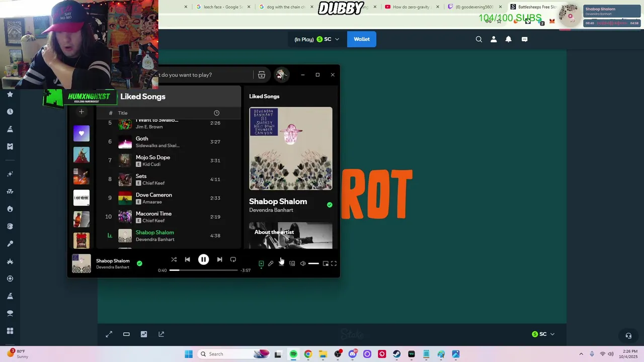Toggle repeat mode in Spotify
This screenshot has height=362, width=644.
[x=233, y=259]
